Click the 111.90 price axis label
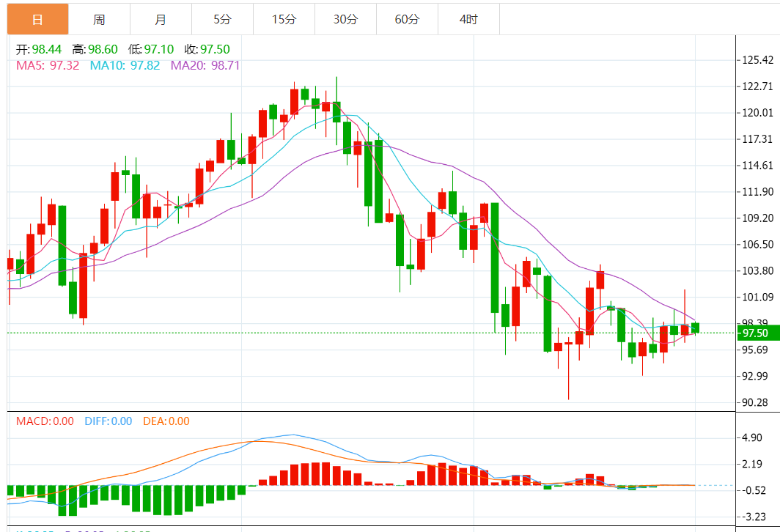The height and width of the screenshot is (532, 780). [757, 192]
